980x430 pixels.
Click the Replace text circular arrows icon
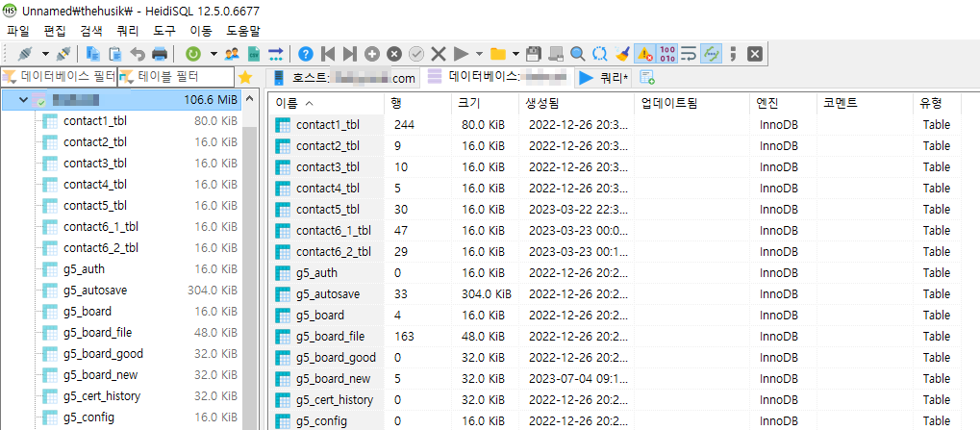600,54
